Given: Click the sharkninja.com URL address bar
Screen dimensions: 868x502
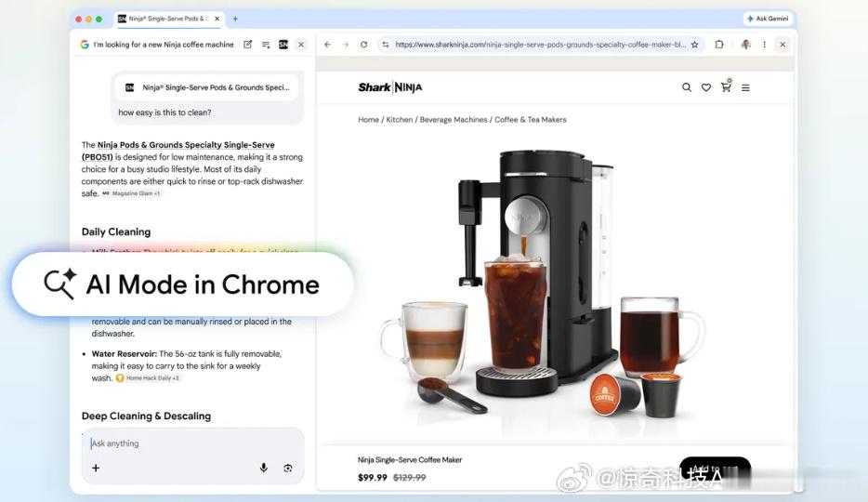Looking at the screenshot, I should (540, 45).
